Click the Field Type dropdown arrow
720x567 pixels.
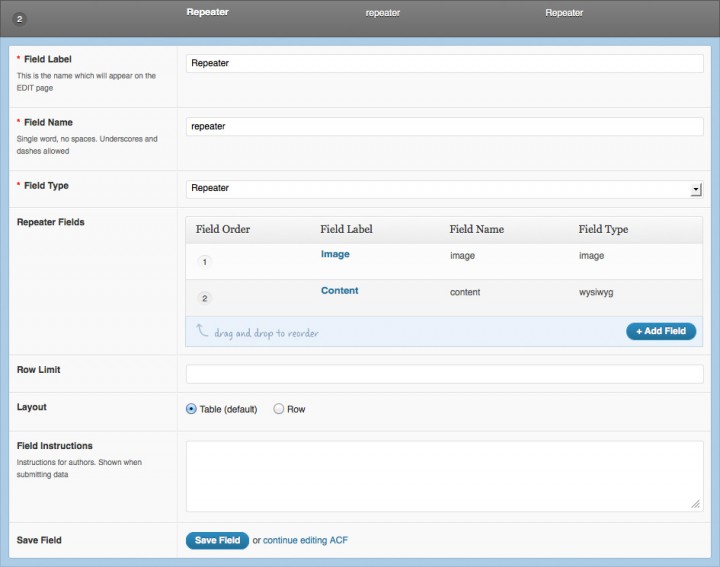tap(696, 189)
